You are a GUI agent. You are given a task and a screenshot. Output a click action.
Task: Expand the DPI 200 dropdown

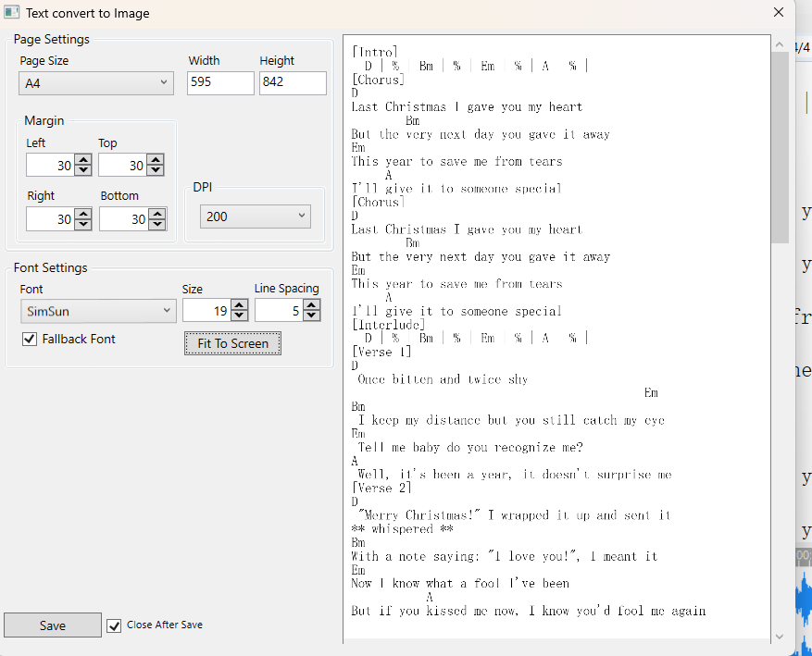[255, 217]
